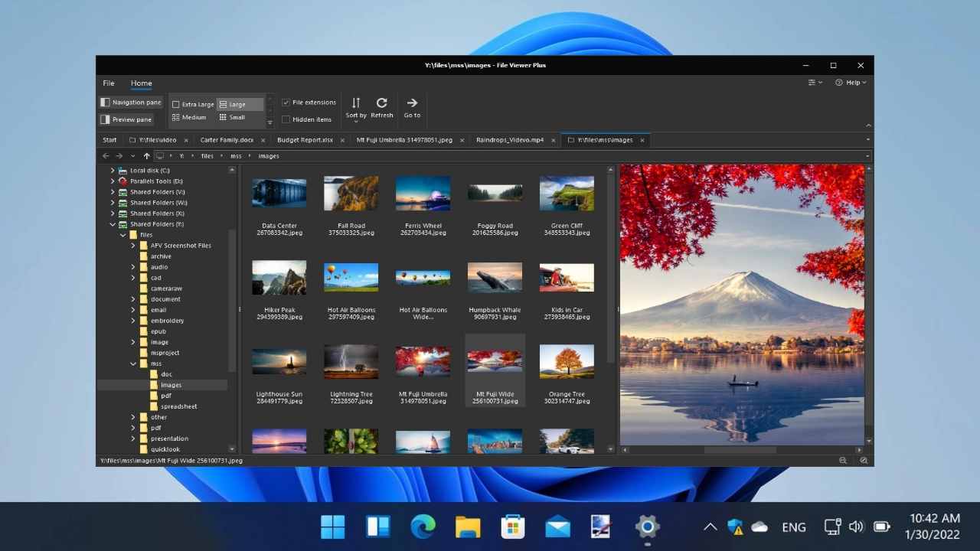Open Microsoft Edge from taskbar
The image size is (980, 551).
pyautogui.click(x=423, y=527)
